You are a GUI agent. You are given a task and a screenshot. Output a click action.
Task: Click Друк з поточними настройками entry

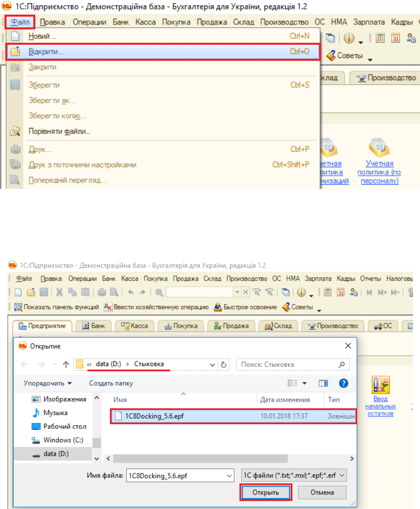pyautogui.click(x=163, y=165)
